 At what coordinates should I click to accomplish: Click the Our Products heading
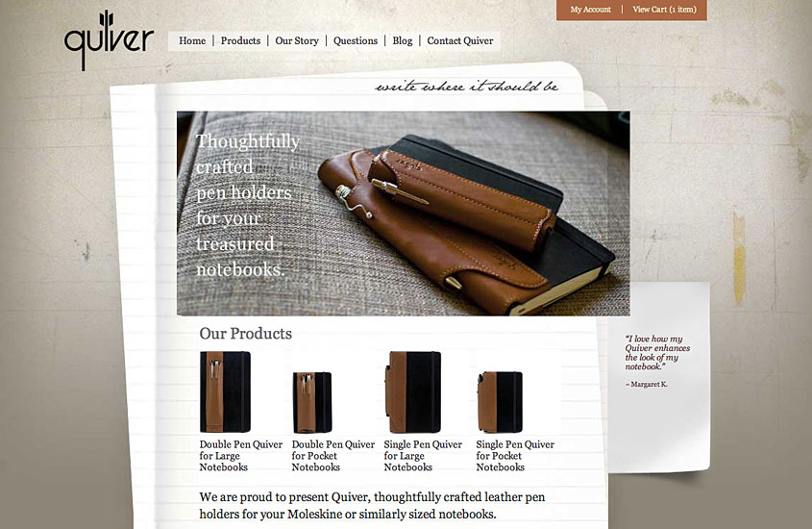(x=245, y=333)
